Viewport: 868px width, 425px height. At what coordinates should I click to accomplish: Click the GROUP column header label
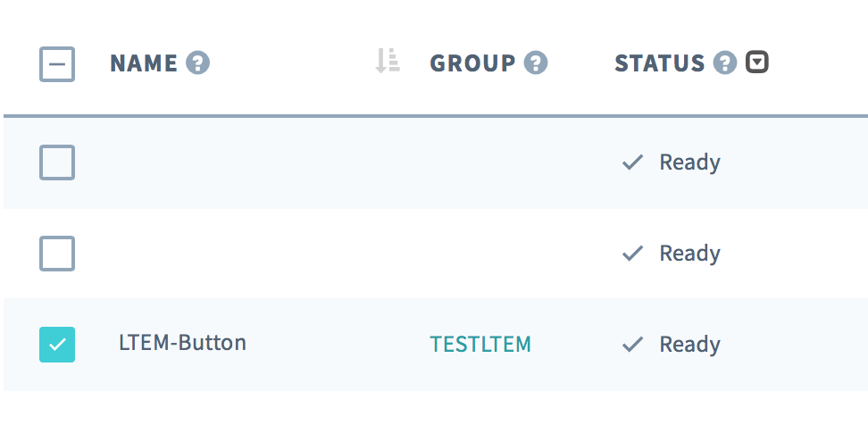[x=472, y=63]
